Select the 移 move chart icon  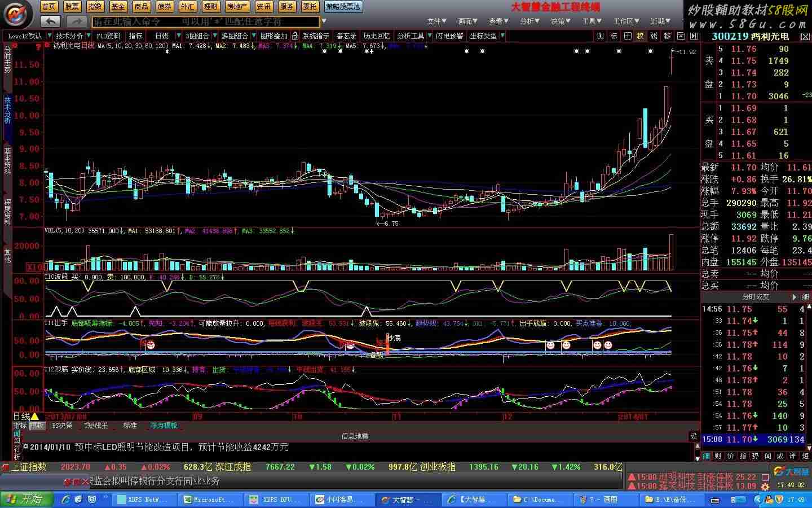(668, 36)
